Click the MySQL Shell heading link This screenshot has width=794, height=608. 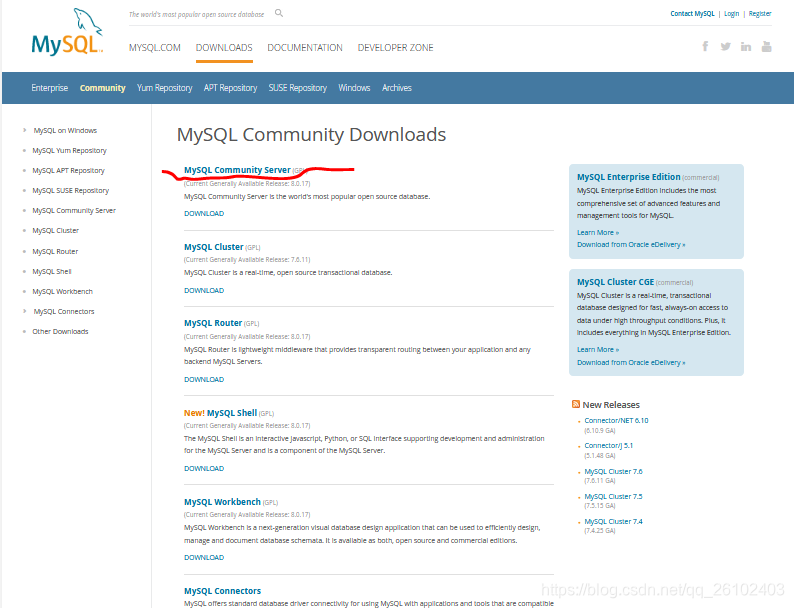pos(232,413)
